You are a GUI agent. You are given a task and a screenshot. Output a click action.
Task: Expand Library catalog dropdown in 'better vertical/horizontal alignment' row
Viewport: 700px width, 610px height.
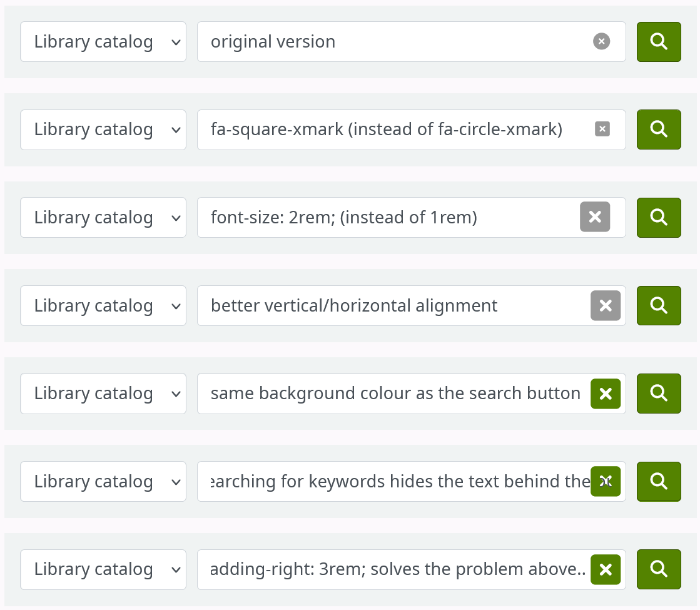(103, 305)
